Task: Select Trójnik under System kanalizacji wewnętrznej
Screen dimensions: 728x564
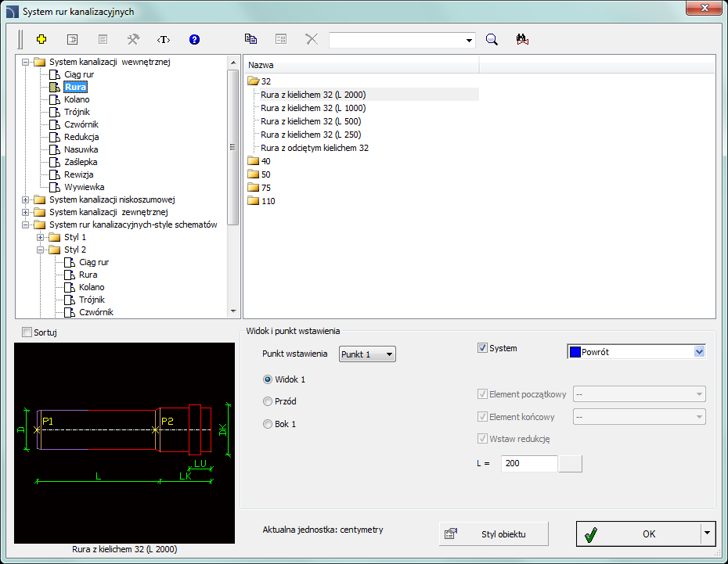Action: click(77, 112)
